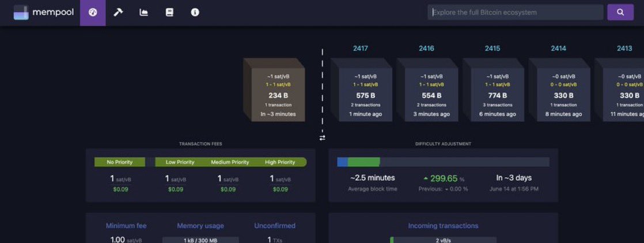This screenshot has width=644, height=243.
Task: Open block 2415 cube
Action: (493, 90)
